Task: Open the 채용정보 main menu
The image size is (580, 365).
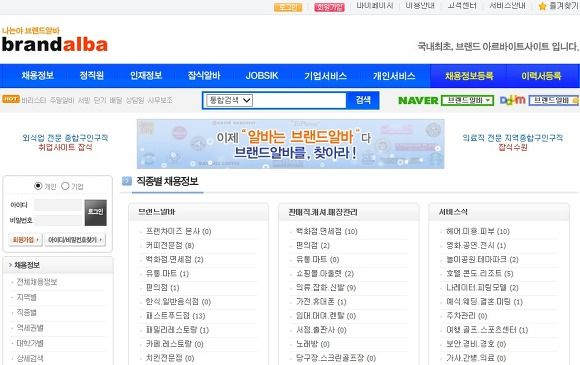Action: pos(38,76)
